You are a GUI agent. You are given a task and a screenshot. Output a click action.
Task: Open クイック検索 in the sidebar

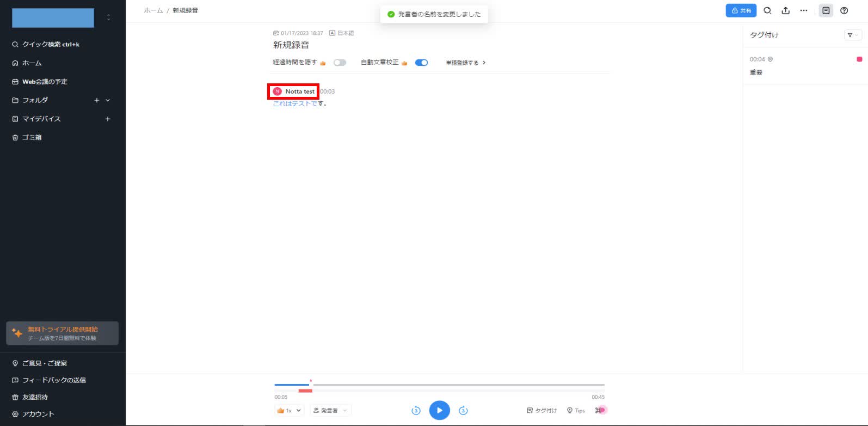[51, 44]
